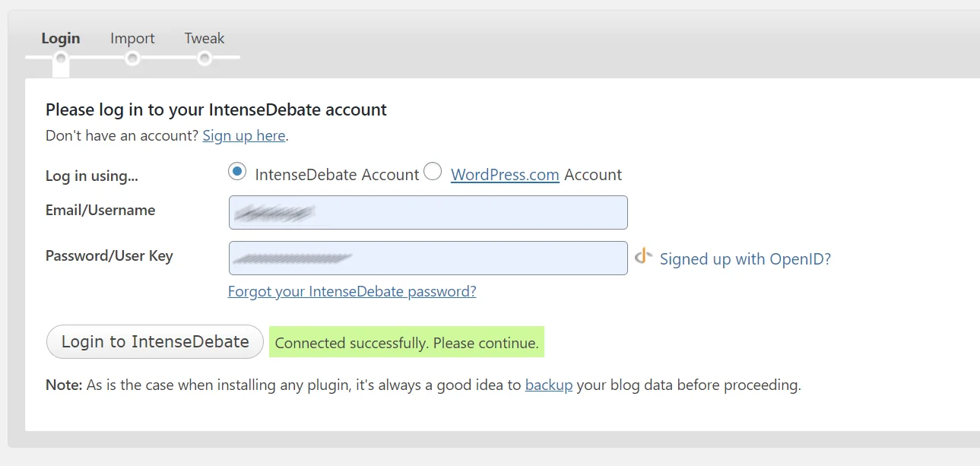Click the Password/User Key label text
This screenshot has width=980, height=466.
click(x=109, y=256)
